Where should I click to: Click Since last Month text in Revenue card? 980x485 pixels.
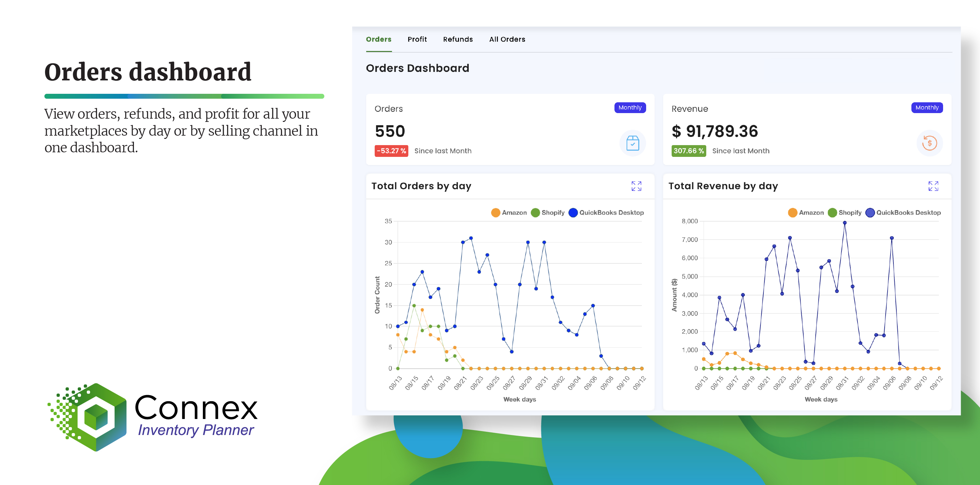(x=741, y=151)
